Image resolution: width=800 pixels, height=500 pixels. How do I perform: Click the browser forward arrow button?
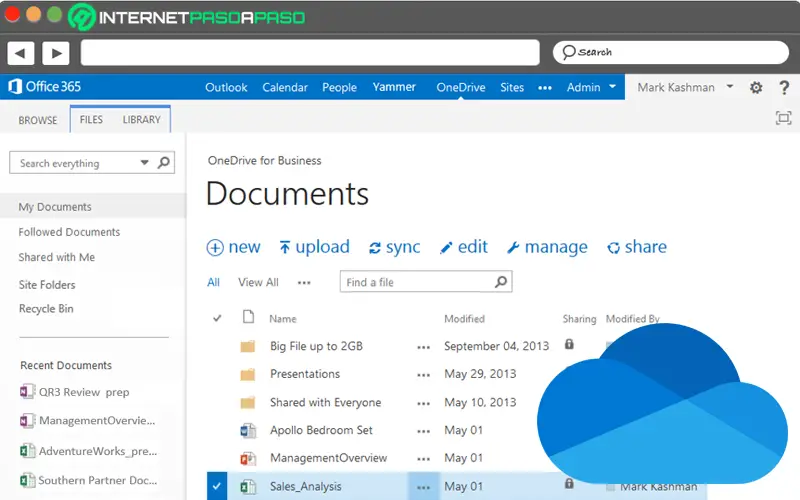point(55,53)
